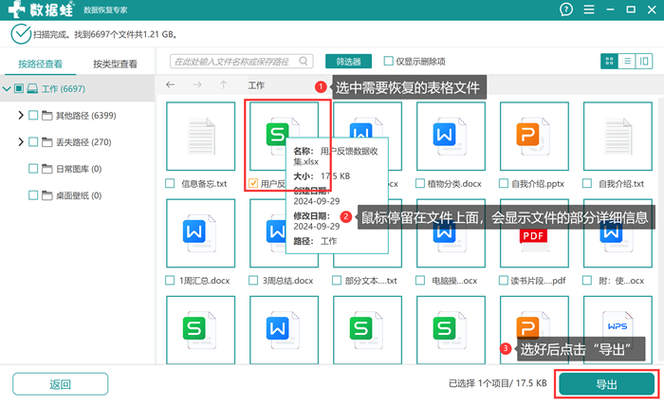Open the 筛选器 filter button

pyautogui.click(x=349, y=61)
